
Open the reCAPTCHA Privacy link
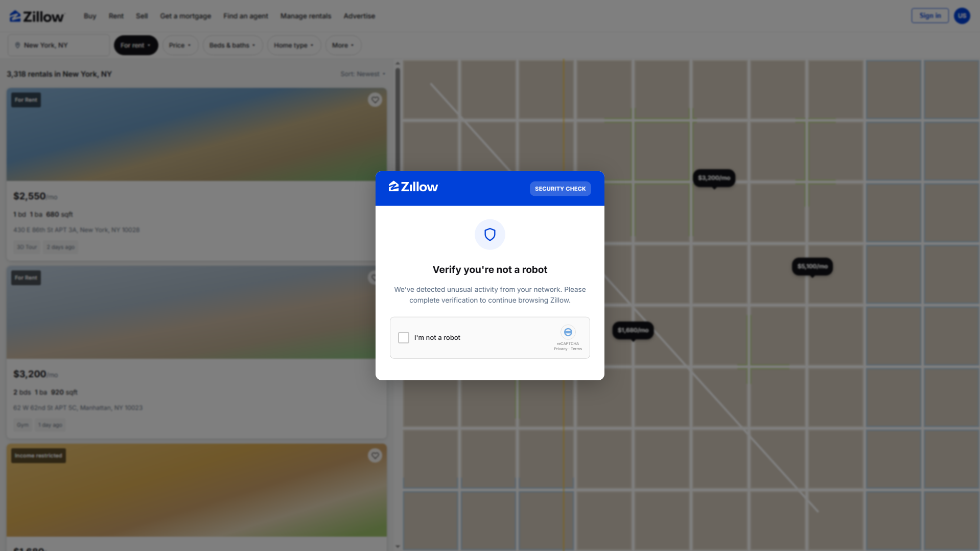click(x=561, y=349)
